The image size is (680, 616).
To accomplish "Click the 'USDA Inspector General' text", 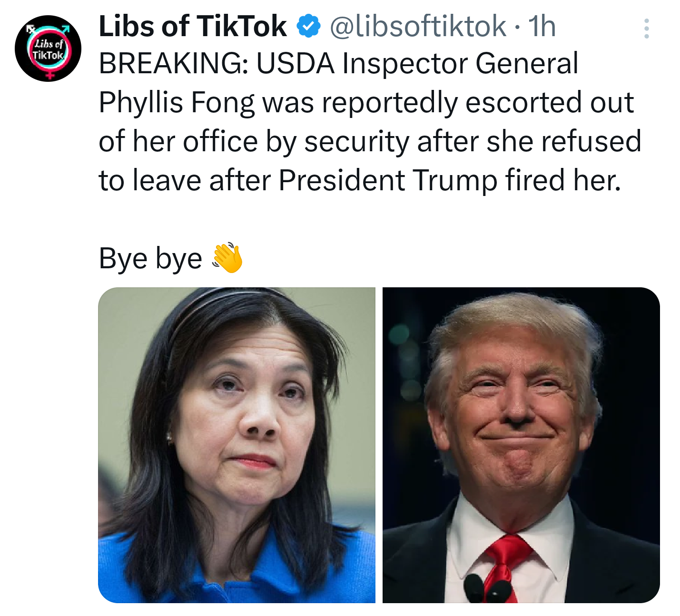I will click(417, 64).
